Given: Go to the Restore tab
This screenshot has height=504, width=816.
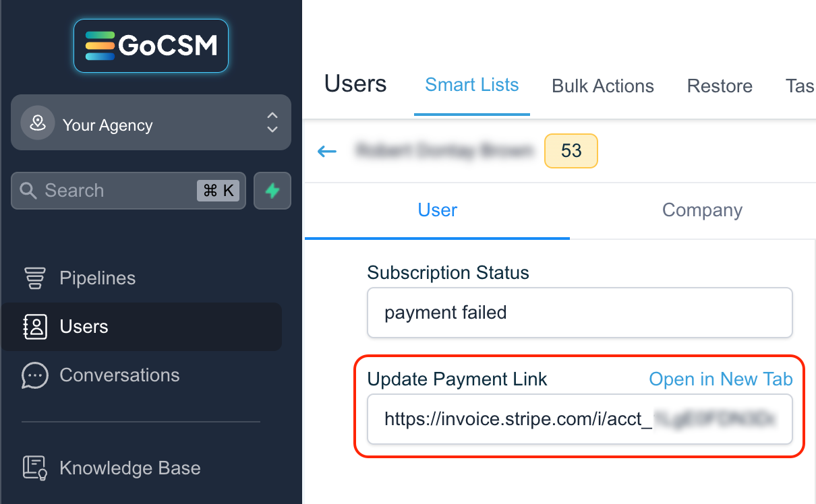Looking at the screenshot, I should (x=720, y=86).
